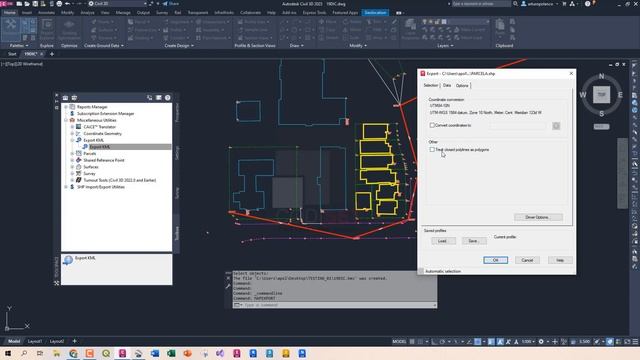The height and width of the screenshot is (360, 640).
Task: Switch to the Layout1 tab
Action: click(x=35, y=341)
